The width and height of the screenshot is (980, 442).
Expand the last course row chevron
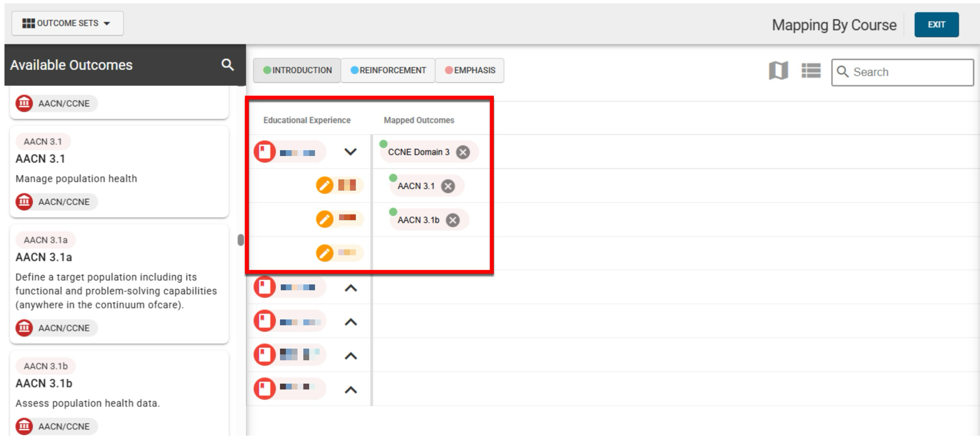point(350,389)
